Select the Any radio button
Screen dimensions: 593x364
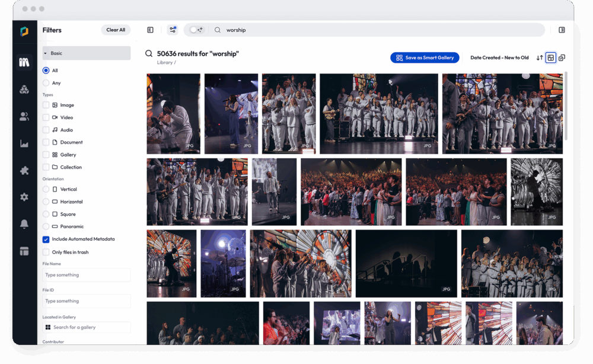(x=46, y=83)
